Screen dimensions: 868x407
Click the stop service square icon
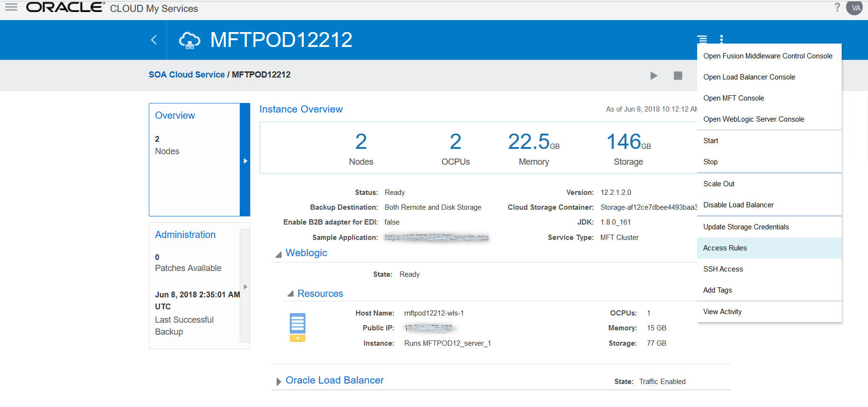pos(678,76)
